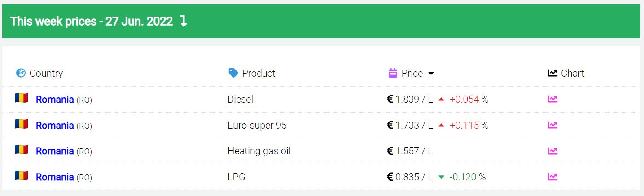Click the This week prices banner
Viewport: 644px width, 196px height.
(321, 22)
